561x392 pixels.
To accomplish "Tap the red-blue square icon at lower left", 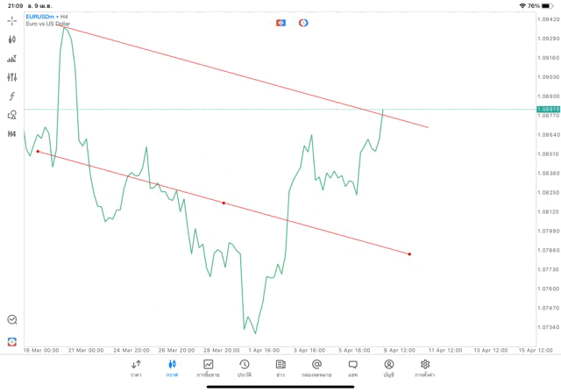I will [x=12, y=340].
